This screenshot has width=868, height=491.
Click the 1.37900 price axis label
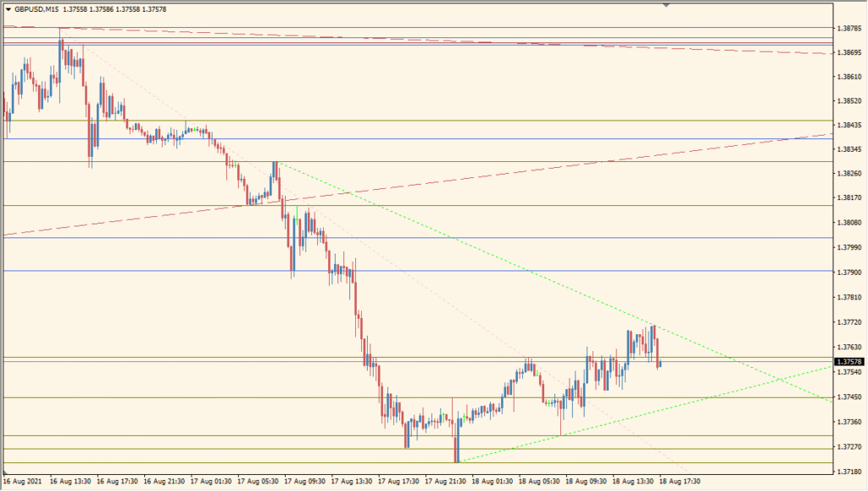coord(849,272)
